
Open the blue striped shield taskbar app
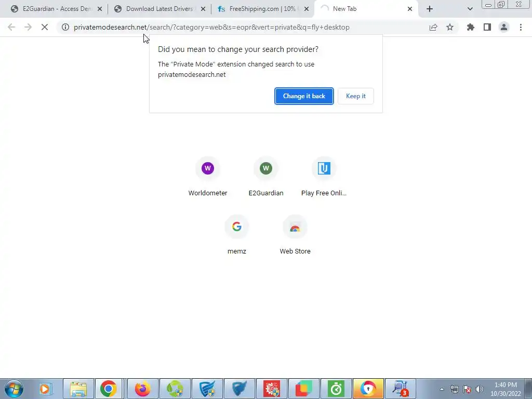[207, 389]
